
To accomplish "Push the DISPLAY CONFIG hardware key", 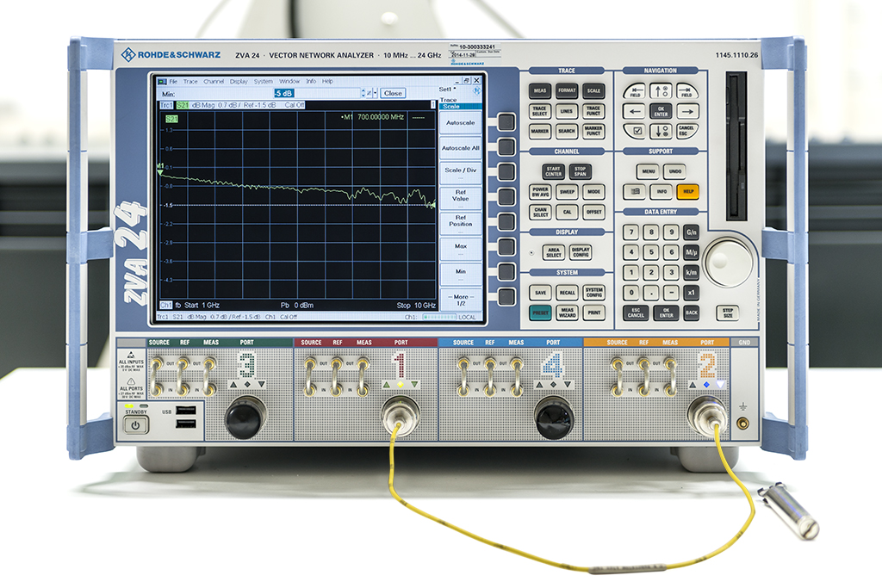I will point(581,252).
